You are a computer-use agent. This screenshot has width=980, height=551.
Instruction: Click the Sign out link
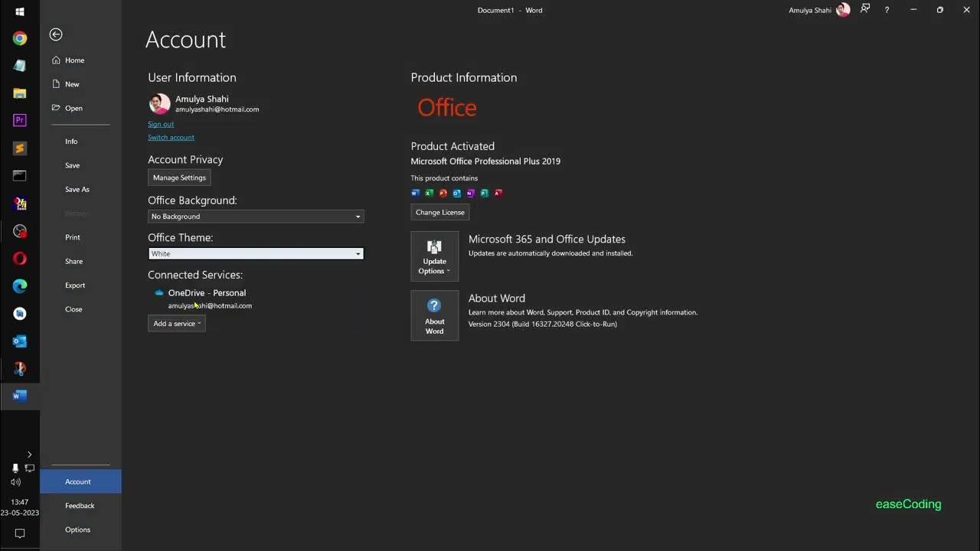(161, 124)
